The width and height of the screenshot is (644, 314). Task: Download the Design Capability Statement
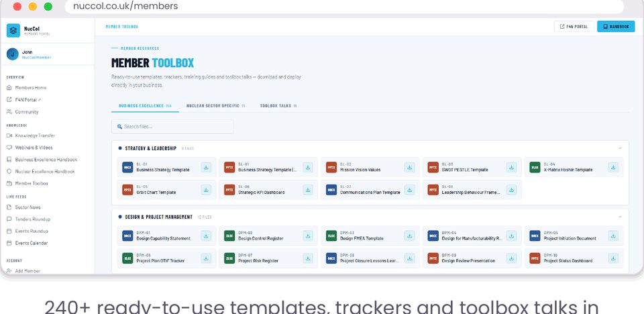(x=206, y=236)
